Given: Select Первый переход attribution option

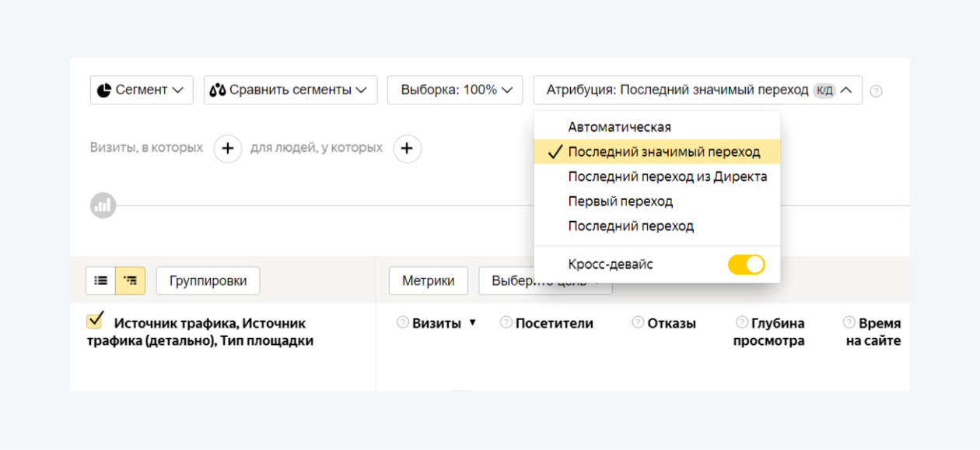Looking at the screenshot, I should [620, 202].
